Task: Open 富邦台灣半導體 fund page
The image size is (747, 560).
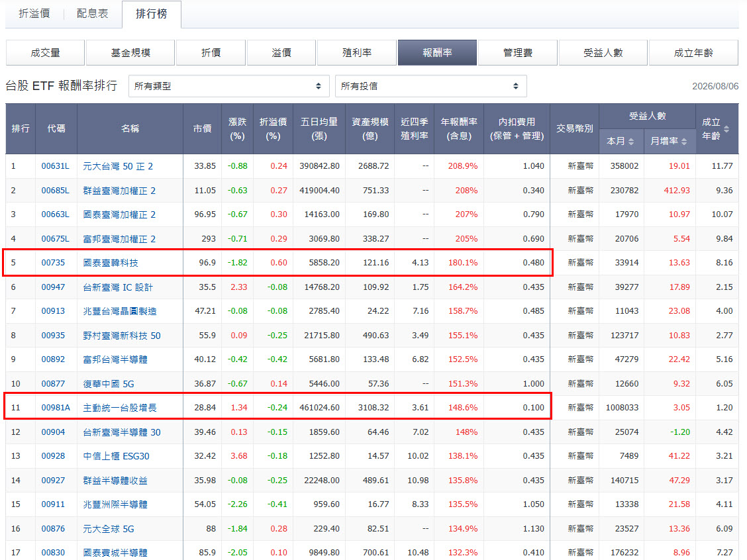Action: point(115,359)
